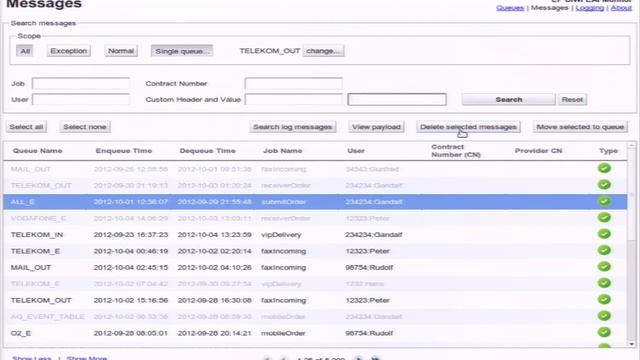
Task: Click the Show More link
Action: coord(87,358)
